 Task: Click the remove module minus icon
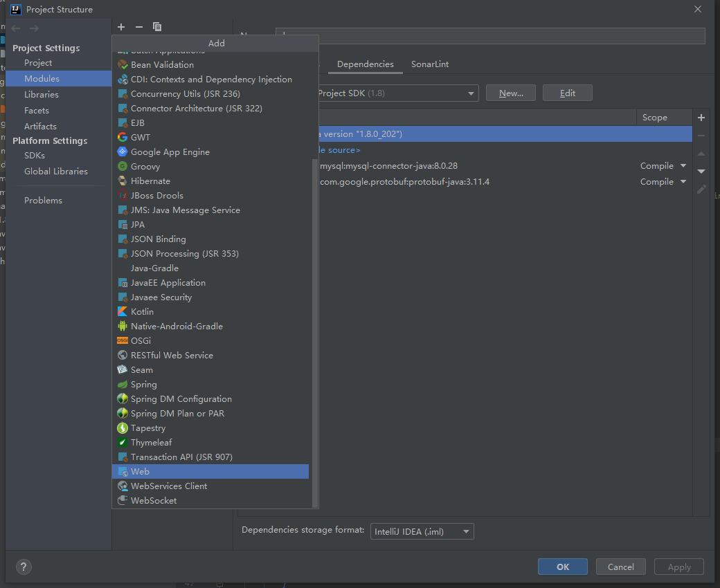click(x=139, y=27)
